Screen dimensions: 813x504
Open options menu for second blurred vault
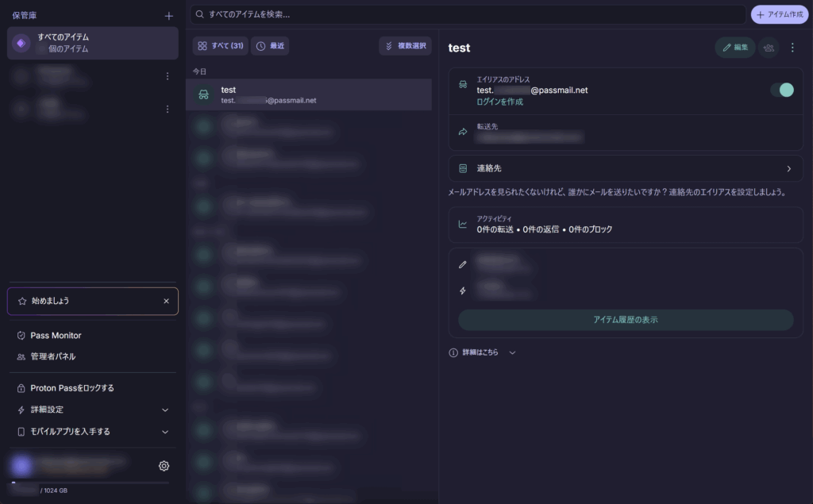168,109
